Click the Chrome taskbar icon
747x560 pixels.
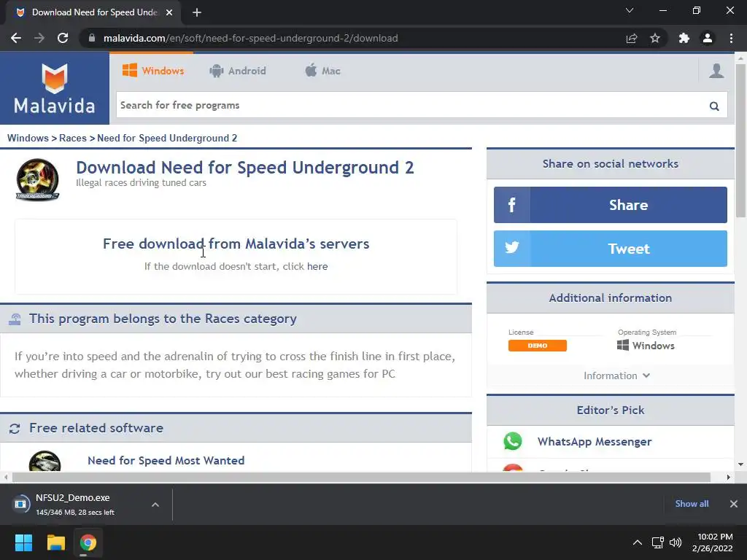[88, 542]
